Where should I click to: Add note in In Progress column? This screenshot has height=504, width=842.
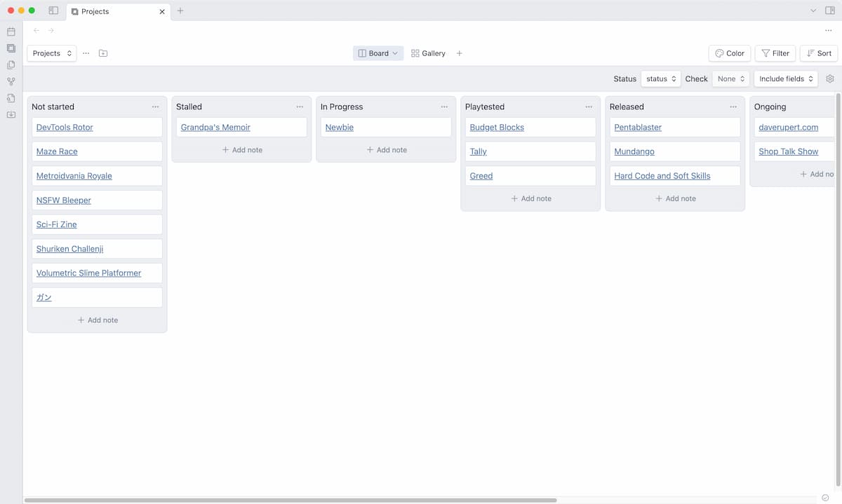click(387, 150)
